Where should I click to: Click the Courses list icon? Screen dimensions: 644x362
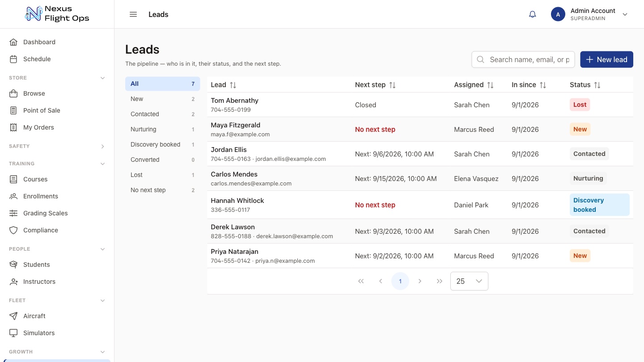(13, 179)
